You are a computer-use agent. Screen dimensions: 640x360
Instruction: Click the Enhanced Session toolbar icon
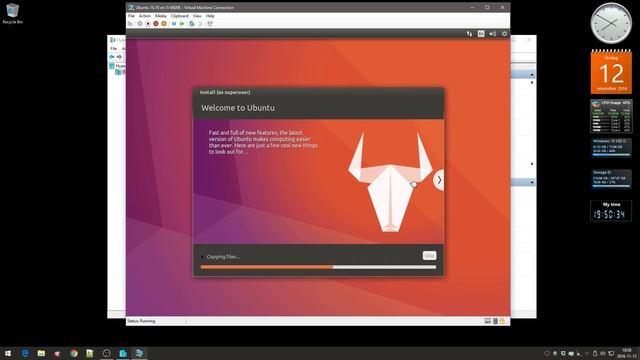point(210,24)
